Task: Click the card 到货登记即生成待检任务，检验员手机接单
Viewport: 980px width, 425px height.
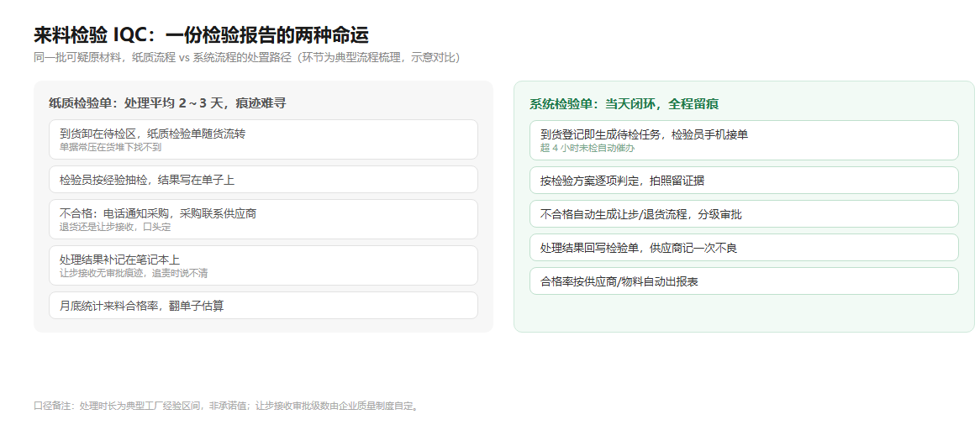Action: click(x=744, y=140)
